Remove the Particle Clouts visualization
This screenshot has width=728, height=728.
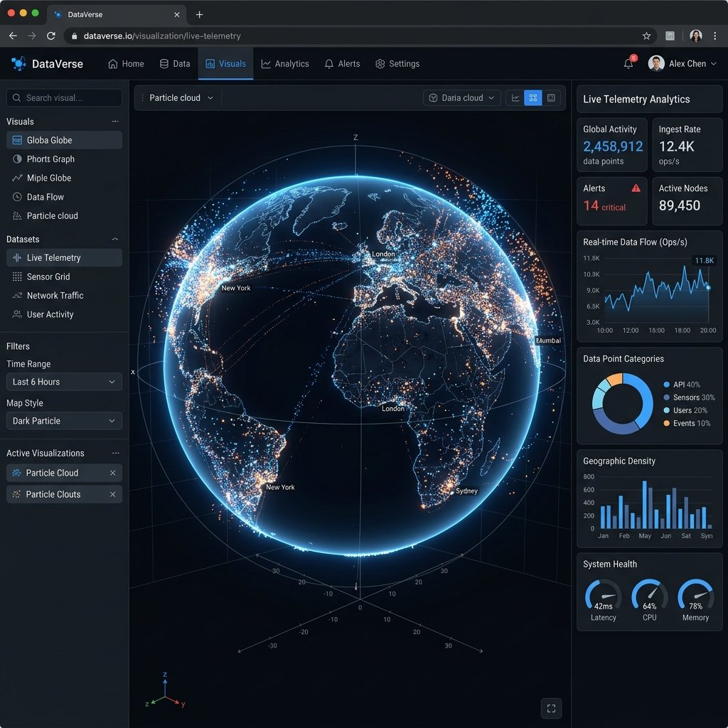113,495
